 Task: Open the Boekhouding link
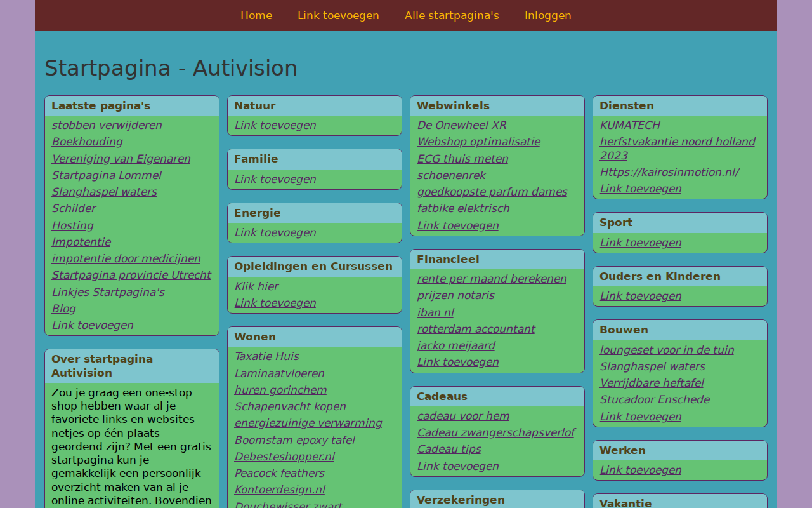point(87,142)
